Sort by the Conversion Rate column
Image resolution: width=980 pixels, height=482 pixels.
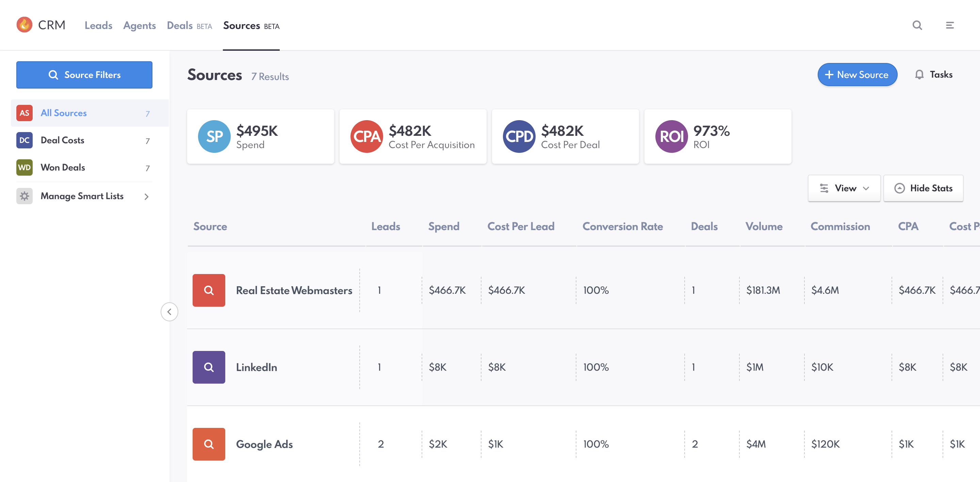pos(623,226)
